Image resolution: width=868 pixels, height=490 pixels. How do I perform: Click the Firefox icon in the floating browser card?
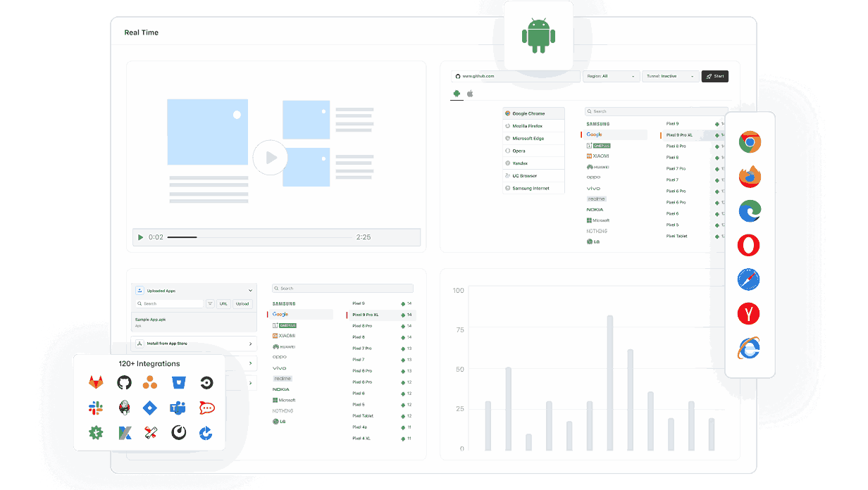coord(750,177)
